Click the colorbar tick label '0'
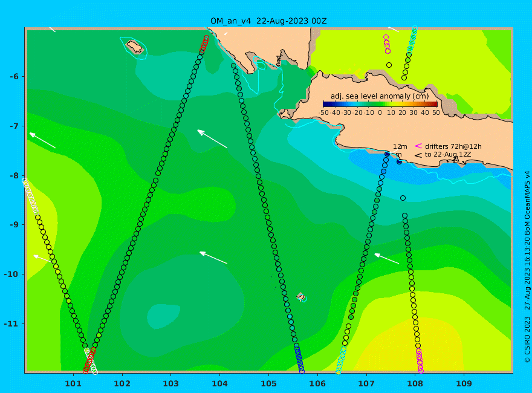 tap(380, 112)
